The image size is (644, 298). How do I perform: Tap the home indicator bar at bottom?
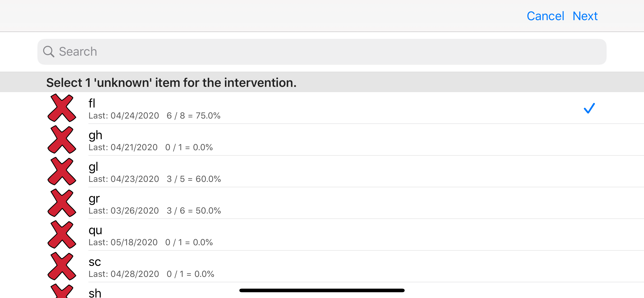click(322, 290)
